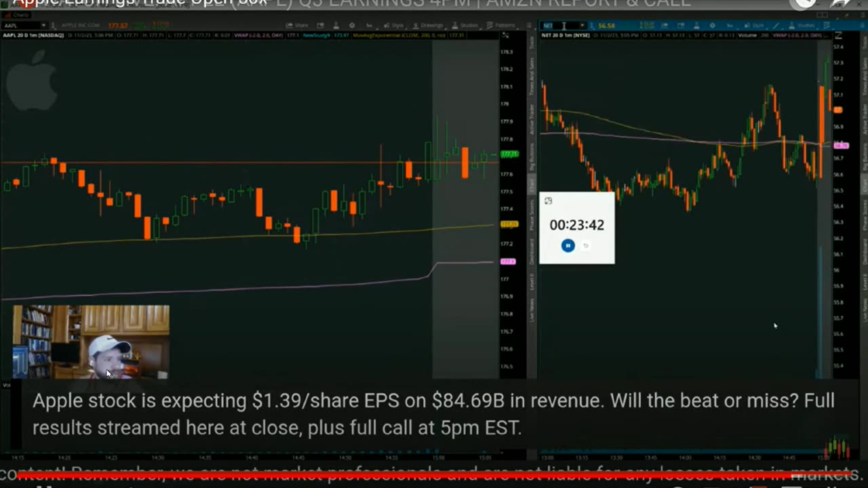Select drawing pencil tool on NET chart
Viewport: 868px width, 488px height.
776,26
